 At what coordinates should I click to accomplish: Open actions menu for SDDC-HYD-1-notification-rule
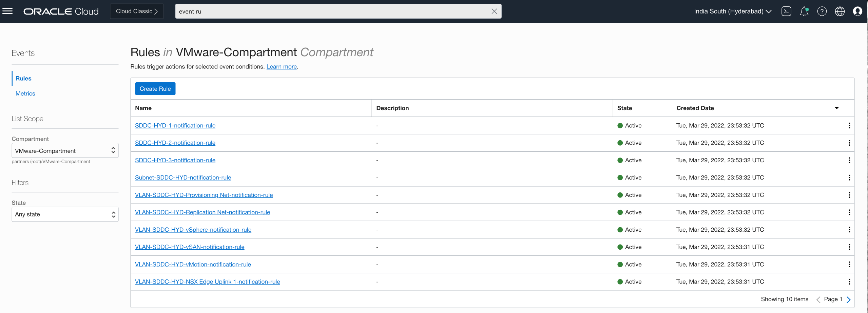[x=849, y=125]
